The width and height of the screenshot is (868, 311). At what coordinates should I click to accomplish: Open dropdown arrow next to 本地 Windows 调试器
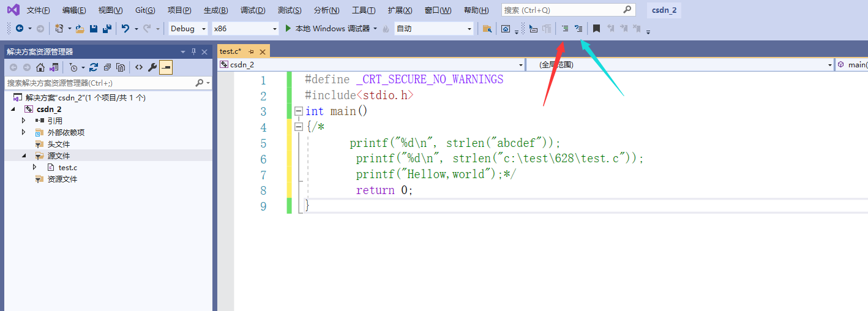pos(375,29)
